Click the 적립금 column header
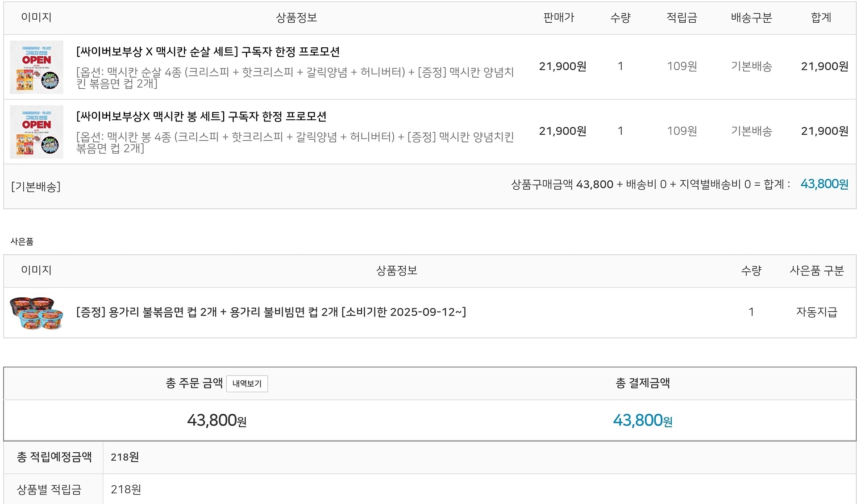 (x=682, y=18)
